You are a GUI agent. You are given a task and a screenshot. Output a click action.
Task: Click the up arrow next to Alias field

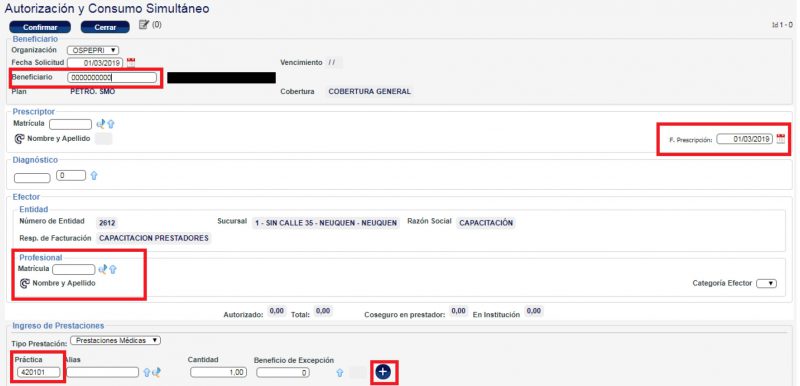pyautogui.click(x=146, y=373)
